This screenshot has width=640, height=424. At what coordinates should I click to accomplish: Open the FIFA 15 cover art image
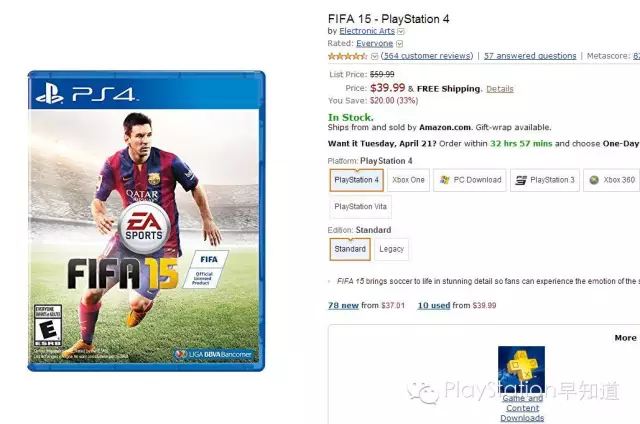[146, 221]
